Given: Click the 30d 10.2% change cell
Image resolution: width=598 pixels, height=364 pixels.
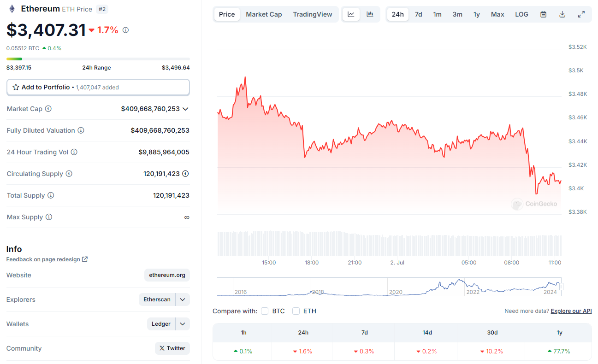Looking at the screenshot, I should [x=491, y=351].
